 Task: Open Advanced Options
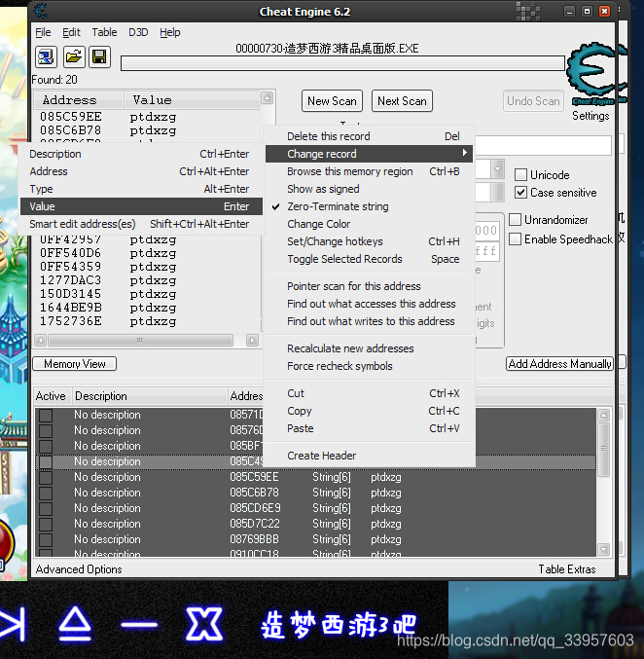point(79,569)
